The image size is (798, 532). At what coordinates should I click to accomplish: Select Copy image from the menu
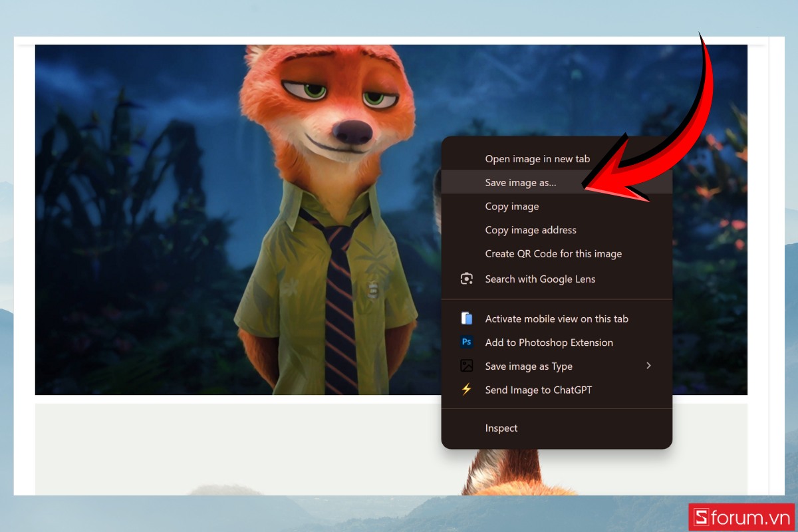click(511, 206)
